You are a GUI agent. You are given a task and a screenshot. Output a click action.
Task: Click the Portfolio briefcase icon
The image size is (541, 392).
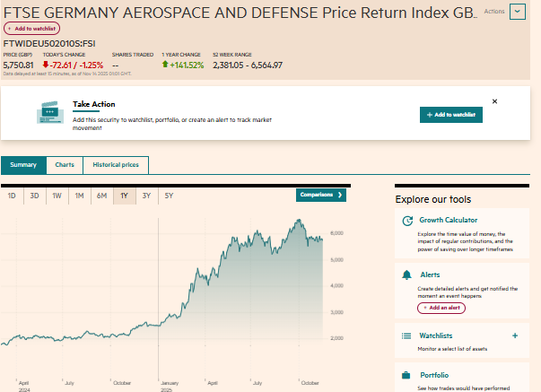pyautogui.click(x=406, y=375)
